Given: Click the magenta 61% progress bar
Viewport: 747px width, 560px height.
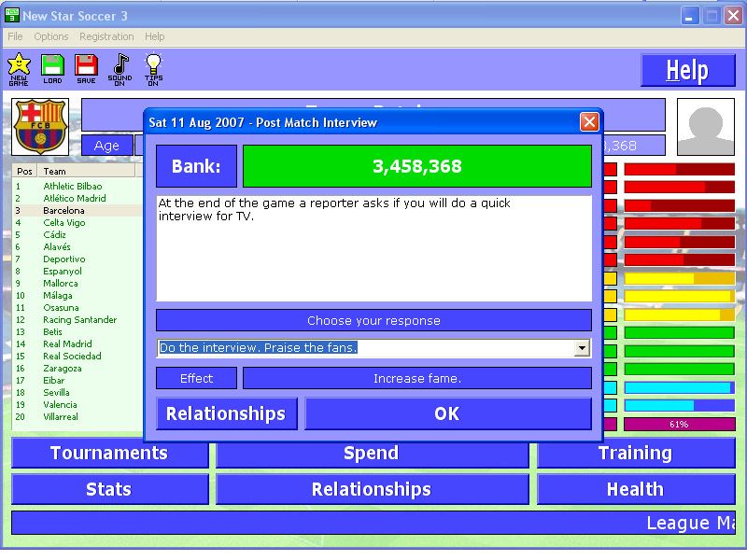Looking at the screenshot, I should (x=679, y=424).
